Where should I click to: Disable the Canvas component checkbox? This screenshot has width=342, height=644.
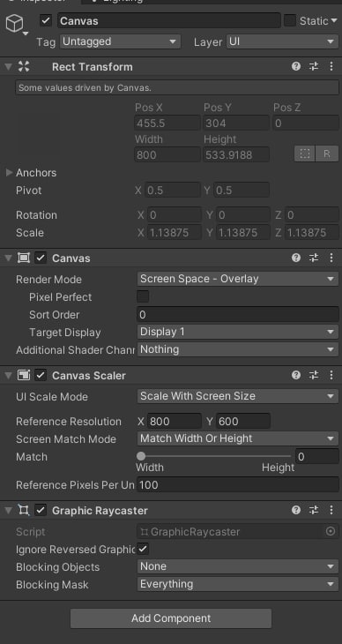[41, 258]
